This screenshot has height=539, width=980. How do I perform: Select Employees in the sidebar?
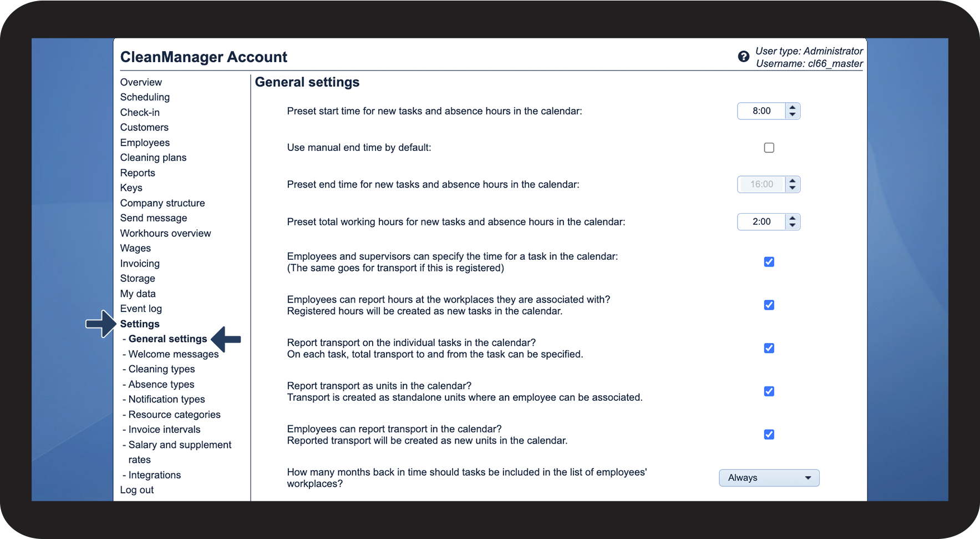pos(145,143)
